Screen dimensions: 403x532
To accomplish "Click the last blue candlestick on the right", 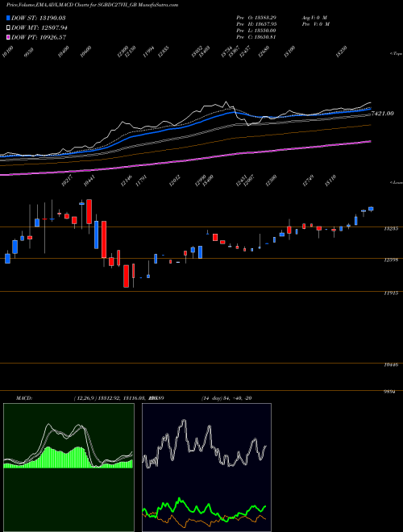I will click(371, 209).
